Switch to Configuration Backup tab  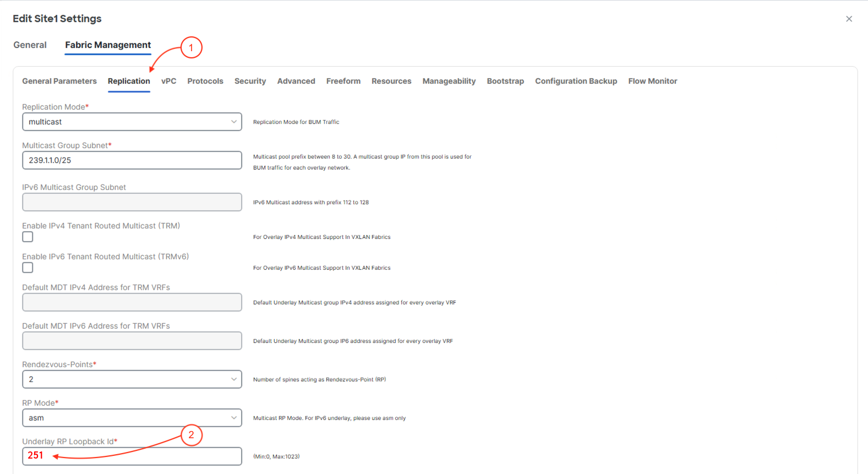(576, 81)
